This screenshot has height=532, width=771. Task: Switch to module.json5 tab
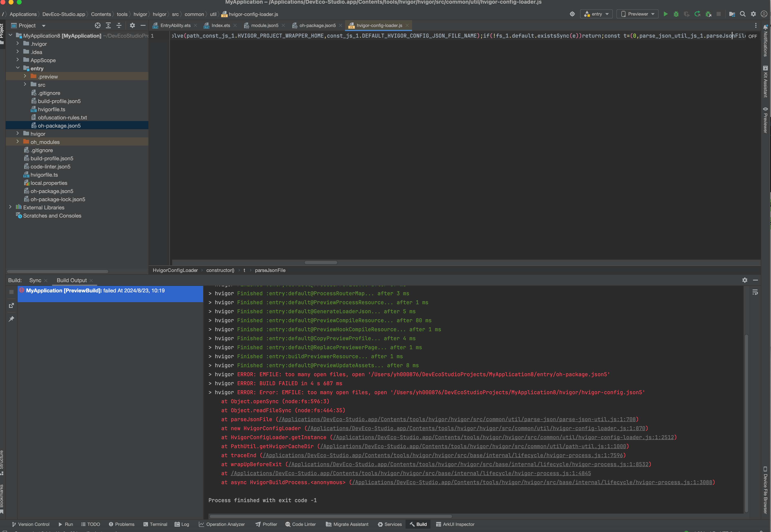tap(264, 25)
